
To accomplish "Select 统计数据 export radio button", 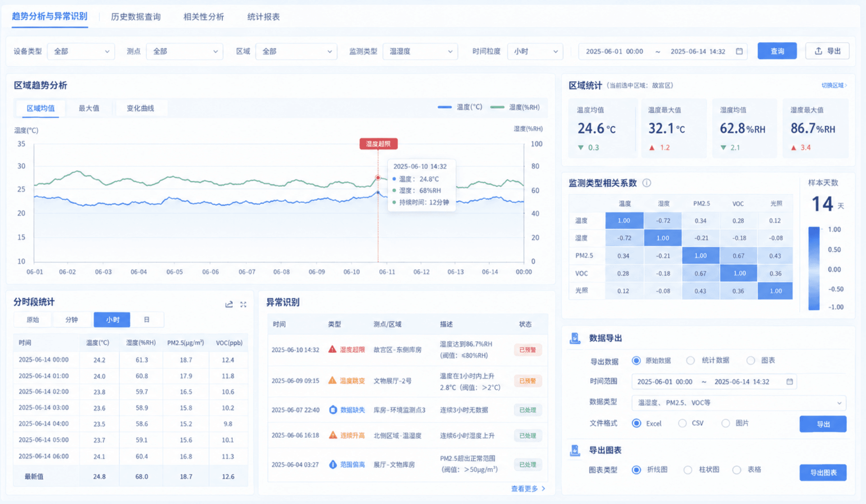I will point(691,361).
